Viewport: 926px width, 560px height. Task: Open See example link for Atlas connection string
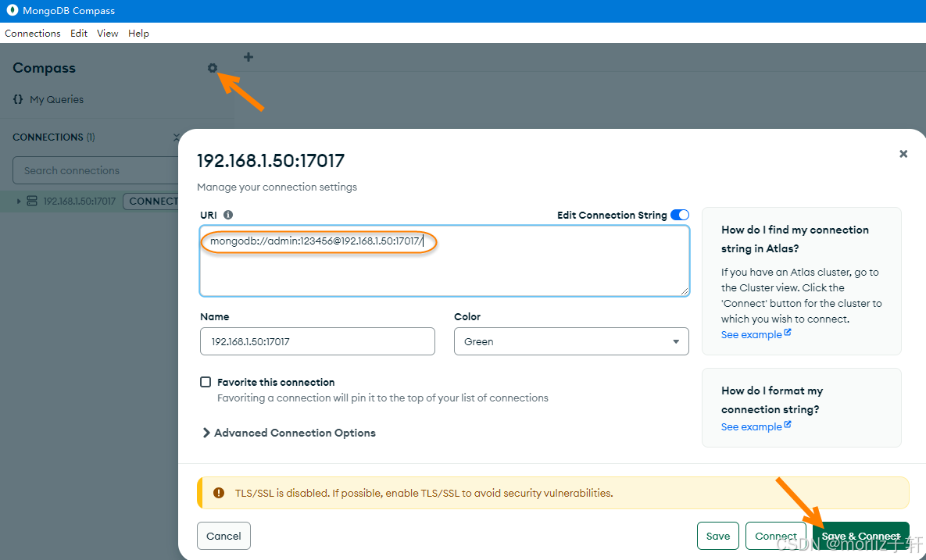pos(756,334)
